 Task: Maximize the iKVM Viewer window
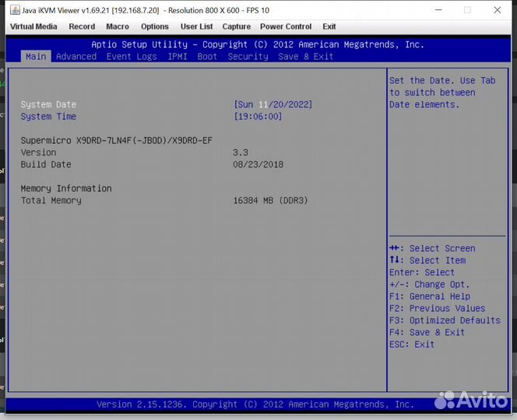pos(467,10)
